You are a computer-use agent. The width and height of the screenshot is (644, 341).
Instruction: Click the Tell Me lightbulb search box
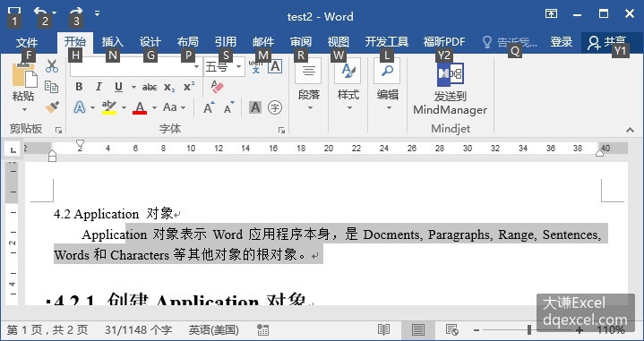coord(511,42)
